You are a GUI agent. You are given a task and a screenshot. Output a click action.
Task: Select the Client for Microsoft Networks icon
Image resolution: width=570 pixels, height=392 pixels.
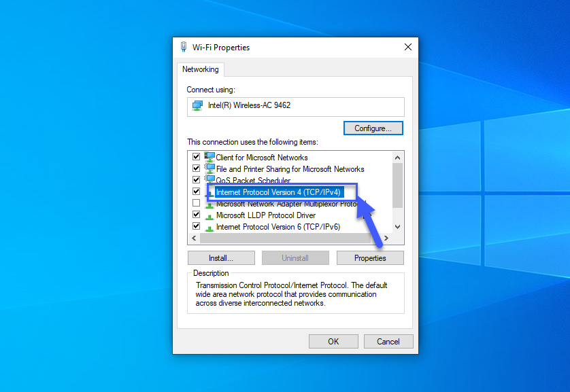coord(209,157)
